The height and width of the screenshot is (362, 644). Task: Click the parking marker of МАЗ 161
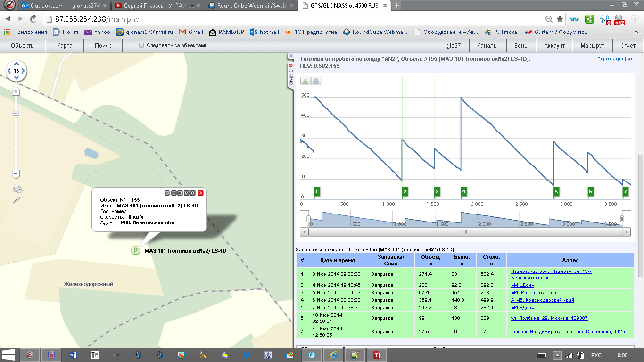[x=135, y=251]
